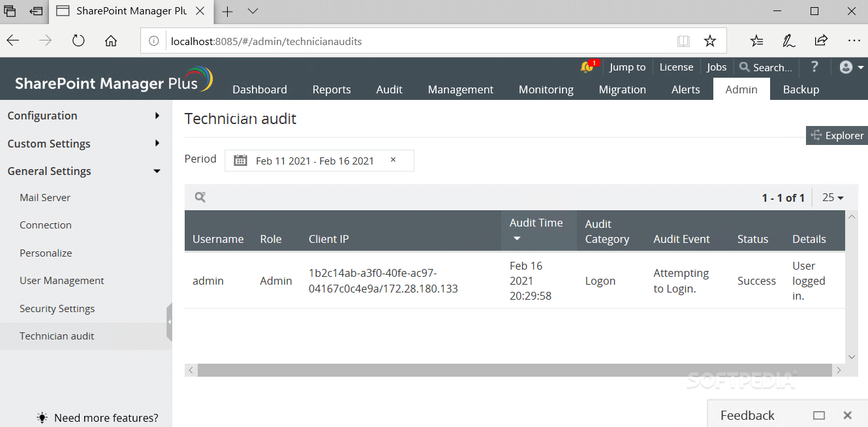Click the vertical scrollbar down arrow
The width and height of the screenshot is (868, 427).
(x=851, y=356)
